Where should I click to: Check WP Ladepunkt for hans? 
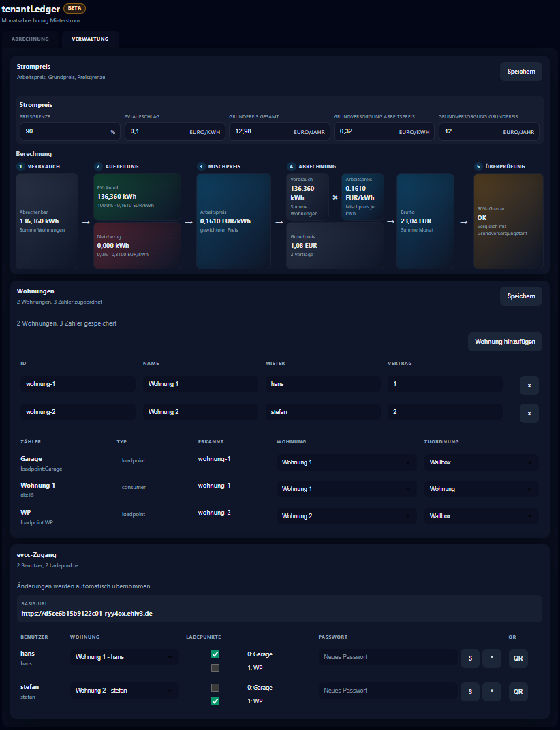tap(215, 668)
